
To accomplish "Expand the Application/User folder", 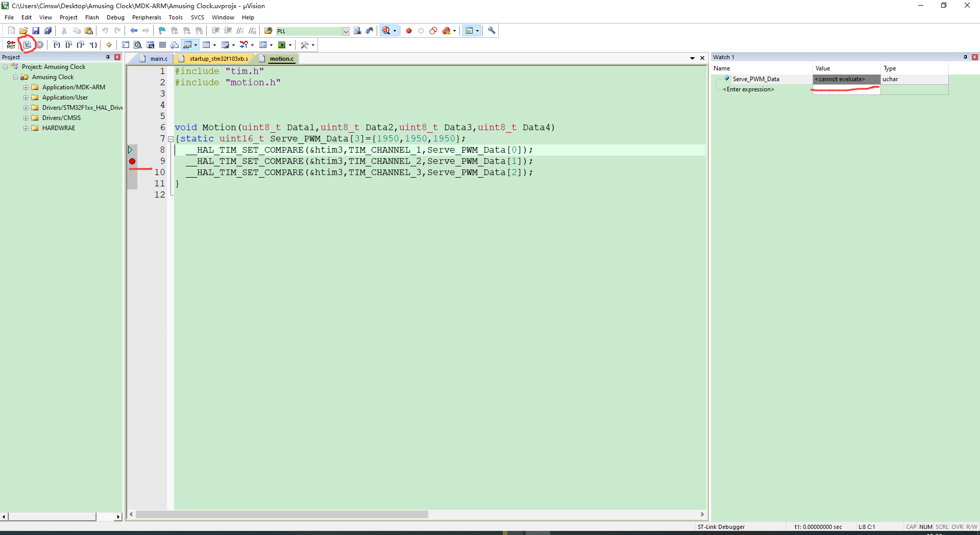I will coord(26,98).
